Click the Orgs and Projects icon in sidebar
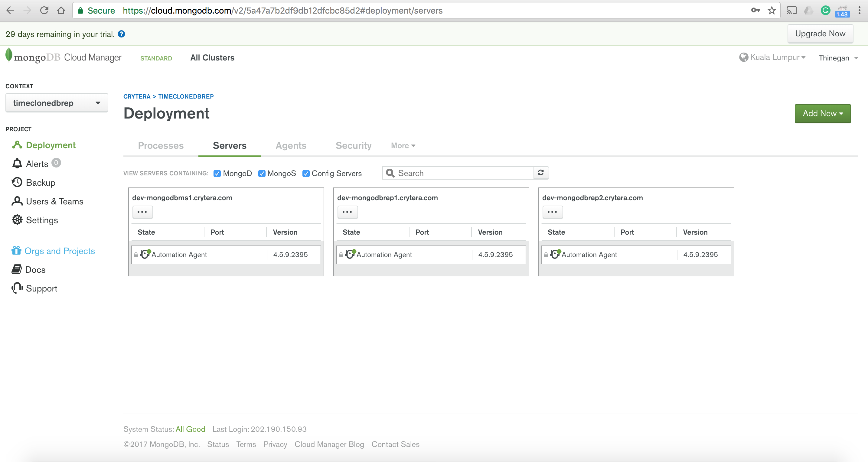This screenshot has width=868, height=462. [x=16, y=251]
